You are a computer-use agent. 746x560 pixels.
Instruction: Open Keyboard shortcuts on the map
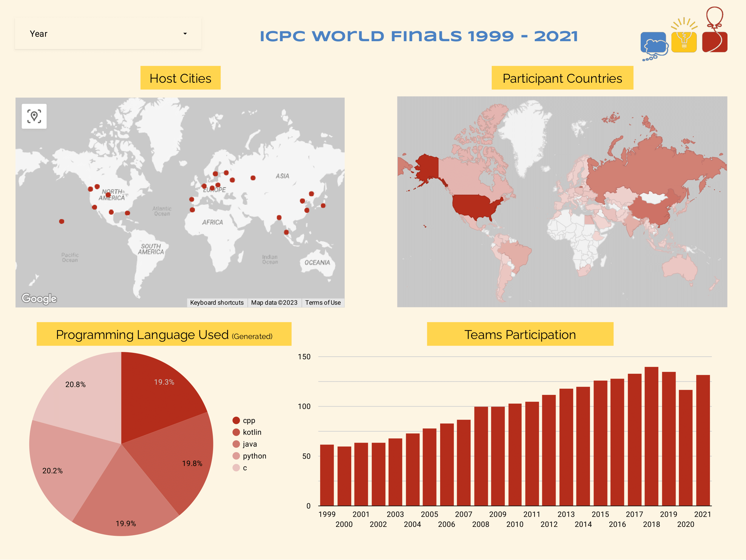click(x=217, y=303)
